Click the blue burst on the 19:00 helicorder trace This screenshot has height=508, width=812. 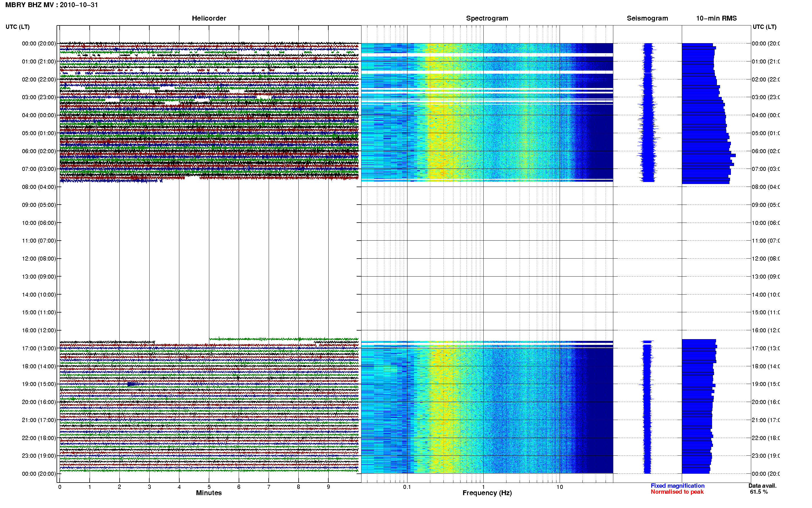point(132,384)
